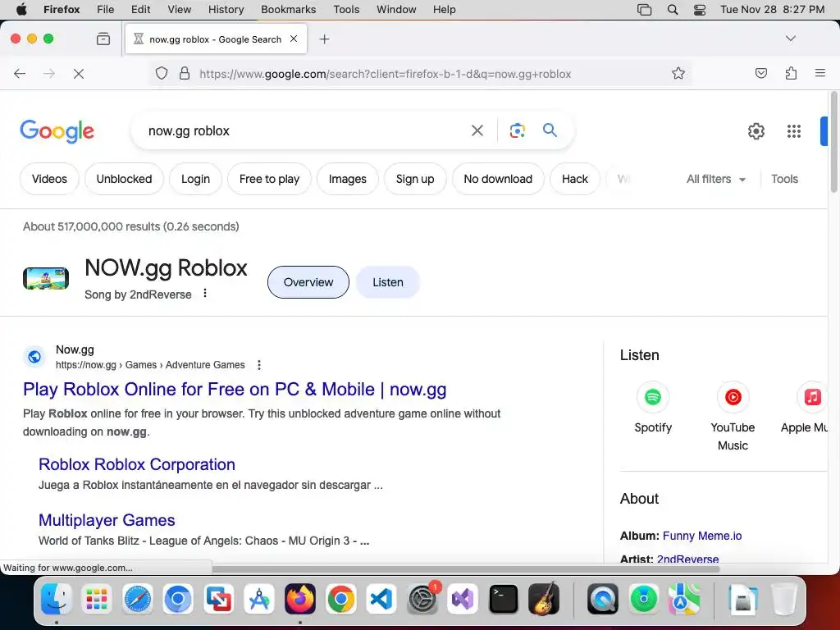Screen dimensions: 840x630
Task: Click the vertical page scrollbar thumb
Action: coord(833,142)
